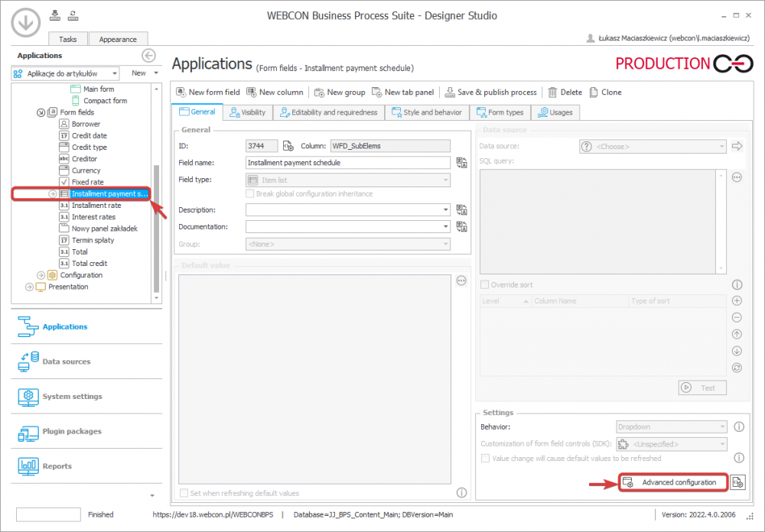Image resolution: width=765 pixels, height=532 pixels.
Task: Click the refresh icon below the sort arrows
Action: tap(737, 368)
